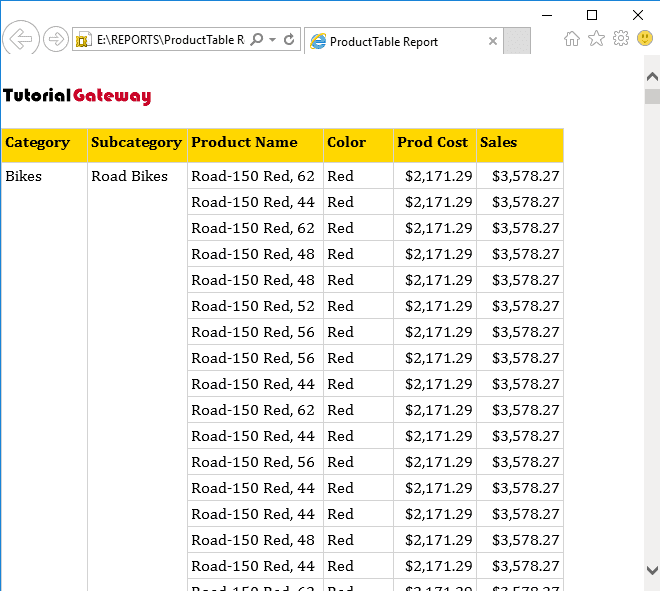The image size is (660, 591).
Task: Click the Product Name column header
Action: tap(255, 145)
